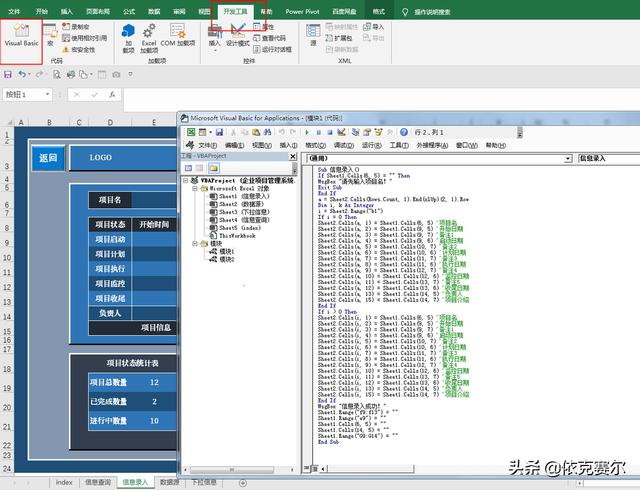Click XML Expansion Packs (扩展包)
640x490 pixels.
(x=339, y=38)
